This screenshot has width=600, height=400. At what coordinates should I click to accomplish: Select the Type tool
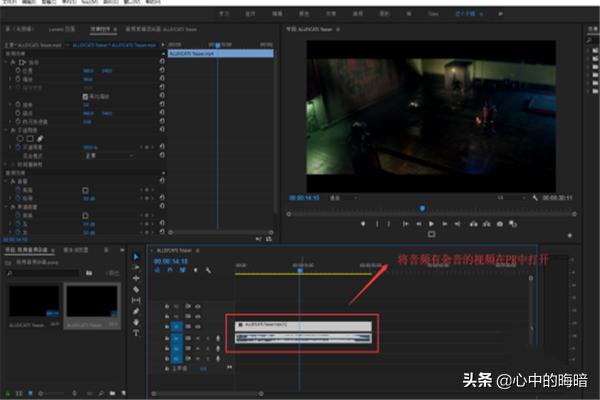click(136, 333)
